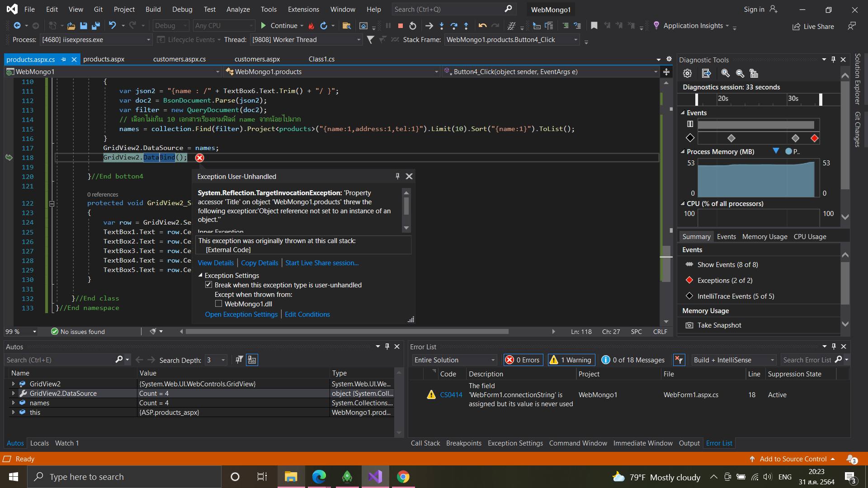Enable 'Break when this exception type is user-unhandled'
This screenshot has height=488, width=868.
pos(209,285)
